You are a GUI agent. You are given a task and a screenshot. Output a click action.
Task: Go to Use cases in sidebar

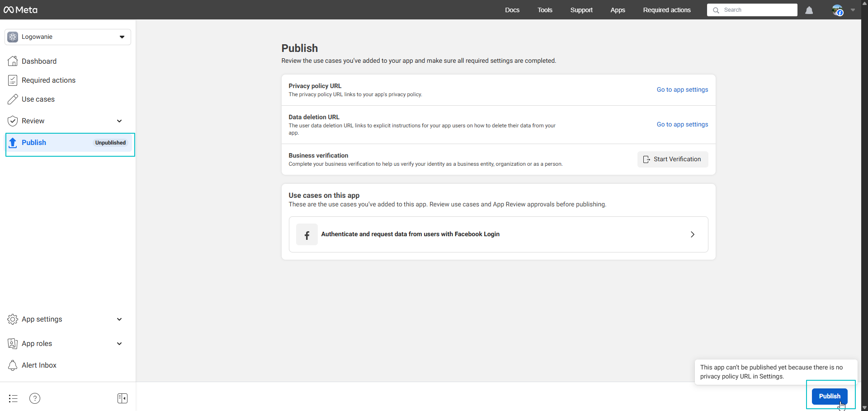click(x=38, y=99)
